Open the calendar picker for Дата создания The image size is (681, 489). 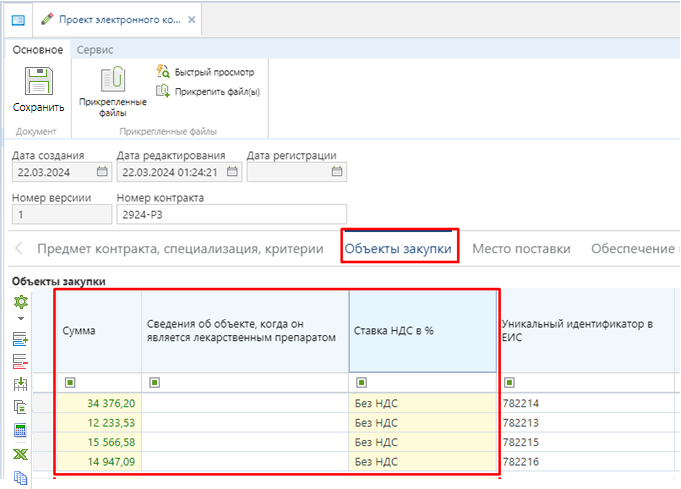point(102,172)
